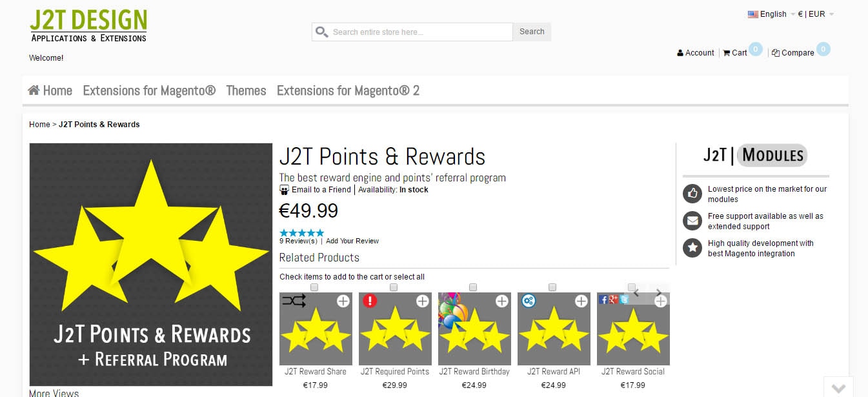Check the J2T Reward Share checkbox
Screen dimensions: 868x397
pyautogui.click(x=314, y=287)
